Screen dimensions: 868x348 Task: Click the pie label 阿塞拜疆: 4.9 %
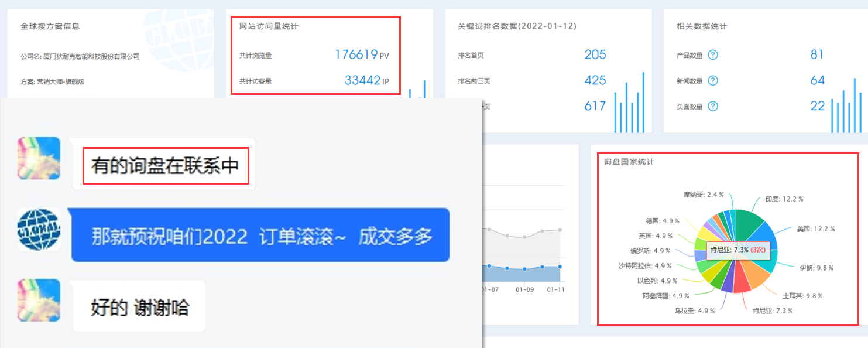tap(667, 296)
